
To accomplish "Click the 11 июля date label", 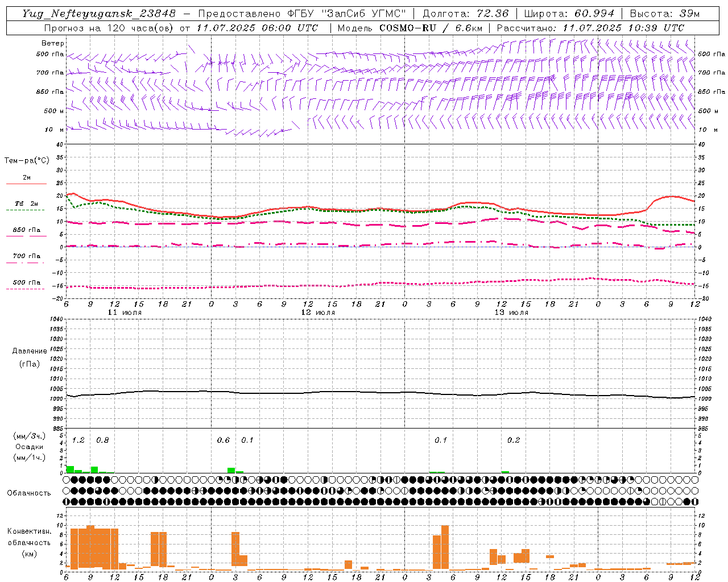I will tap(125, 313).
